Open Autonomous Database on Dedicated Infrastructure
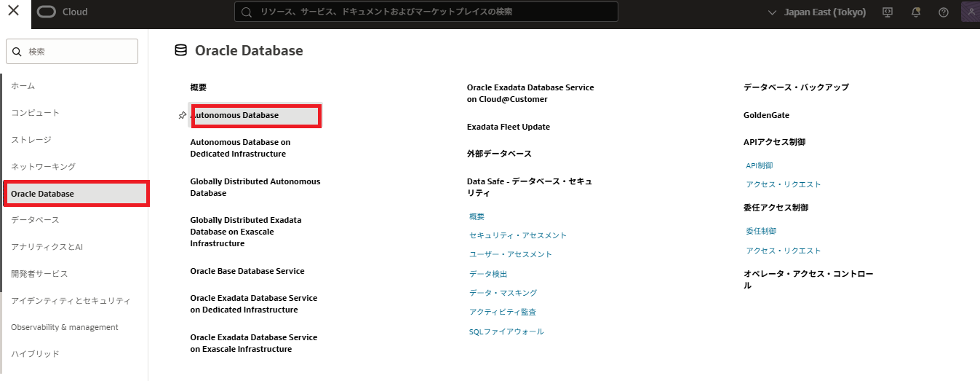Viewport: 980px width, 381px height. coord(240,148)
